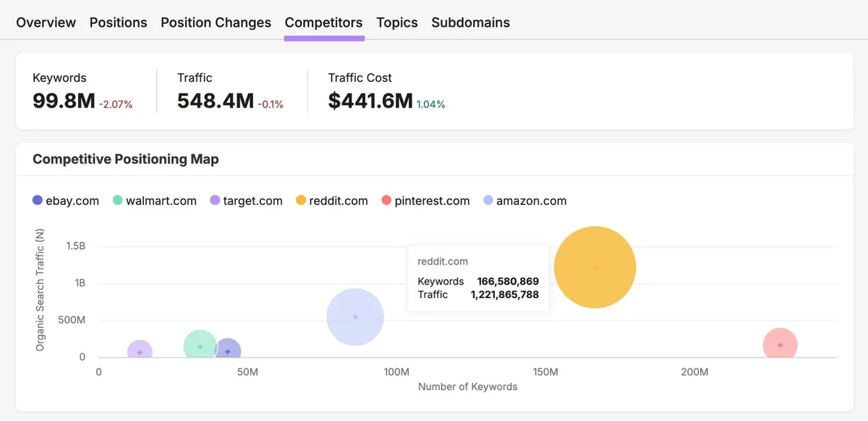Toggle walmart.com legend entry
Viewport: 868px width, 422px height.
(155, 201)
